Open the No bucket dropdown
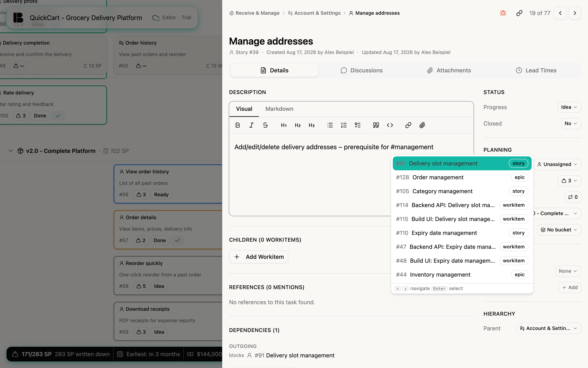588x368 pixels. tap(559, 230)
